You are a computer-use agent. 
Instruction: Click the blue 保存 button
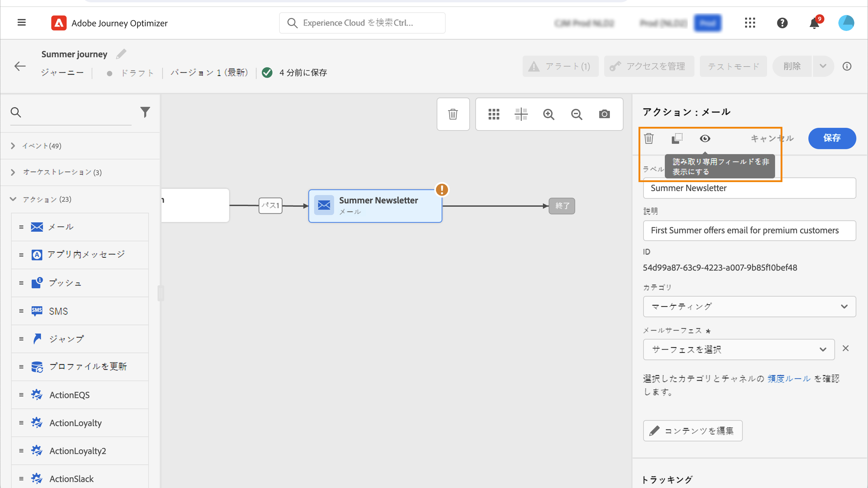pos(832,138)
